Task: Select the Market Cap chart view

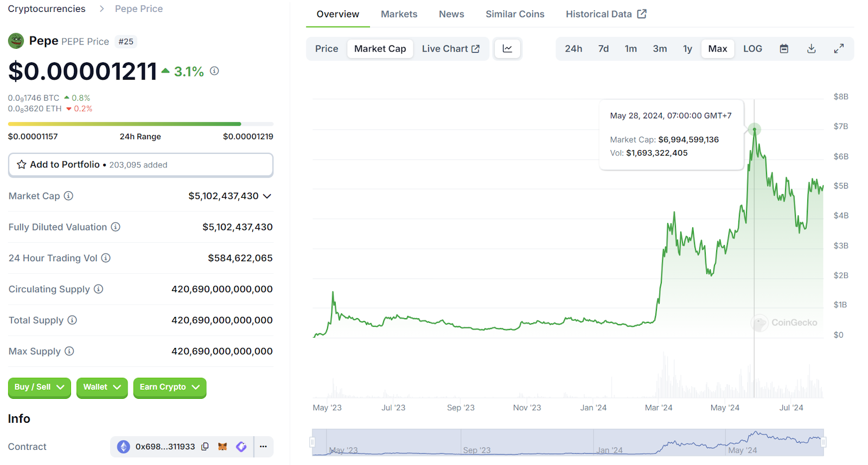Action: pyautogui.click(x=380, y=49)
